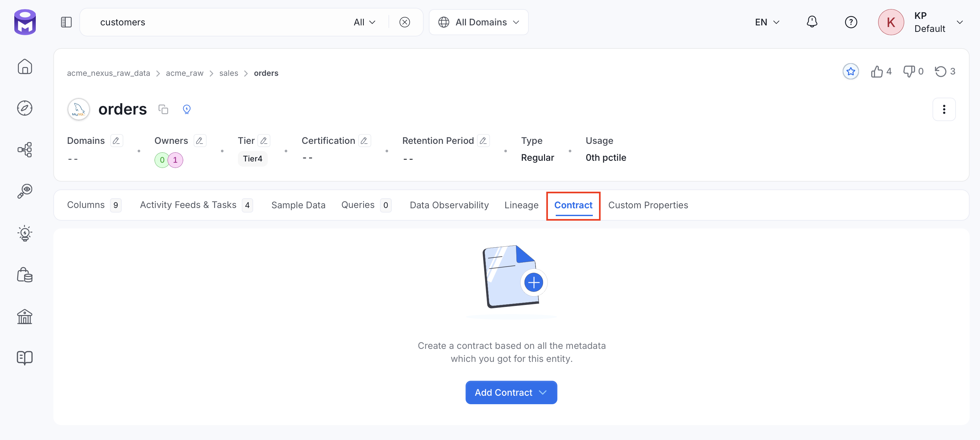Edit the Owners field
This screenshot has width=980, height=440.
[200, 141]
